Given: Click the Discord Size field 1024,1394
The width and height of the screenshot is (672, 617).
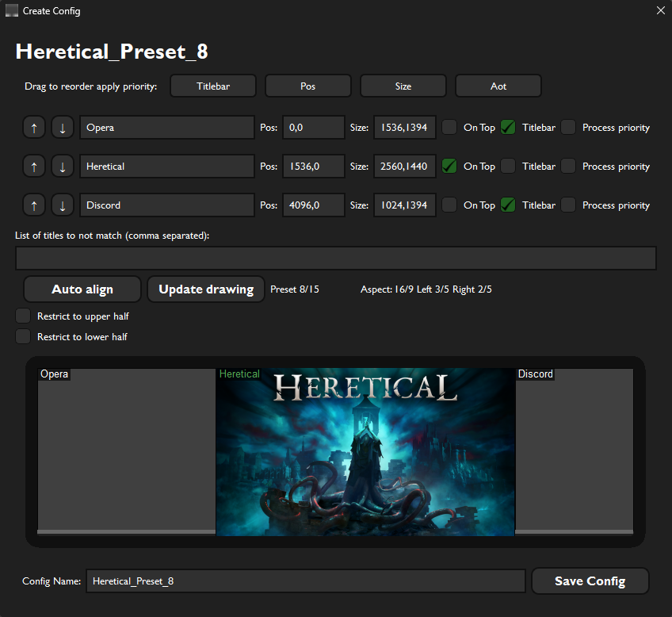Looking at the screenshot, I should pyautogui.click(x=405, y=205).
